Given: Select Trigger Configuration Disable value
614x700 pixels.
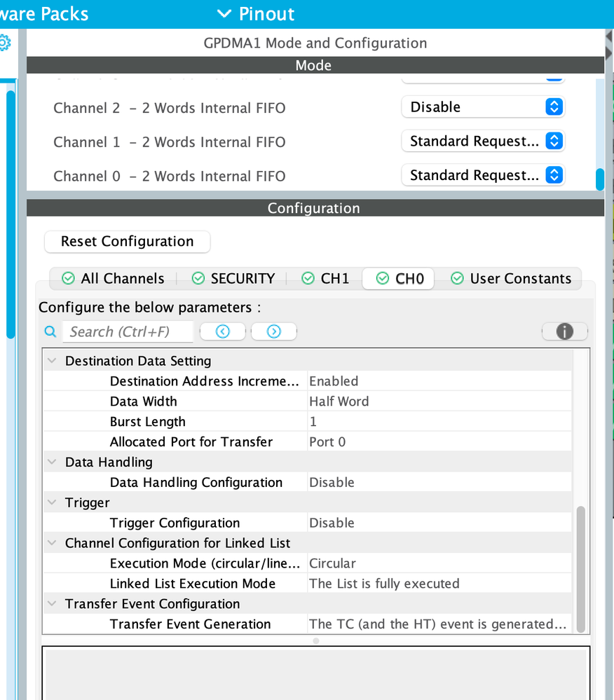Looking at the screenshot, I should (439, 523).
